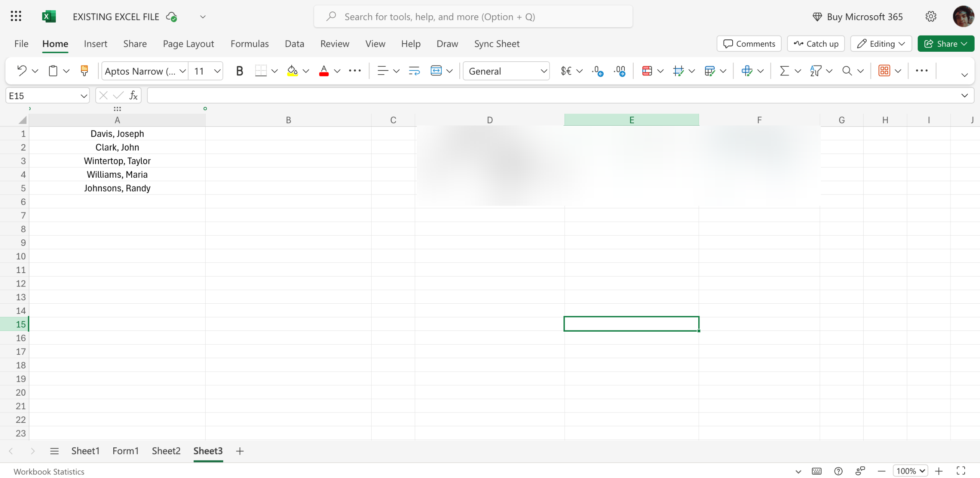Open the app launcher waffle icon
This screenshot has height=478, width=980.
pyautogui.click(x=16, y=16)
